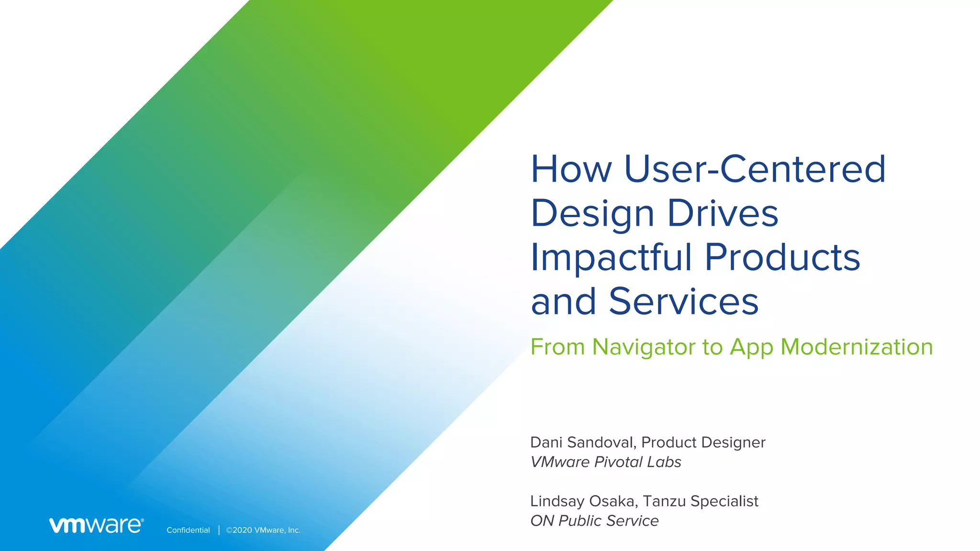Click the "VMware, Inc." copyright text
Image resolution: width=980 pixels, height=551 pixels.
coord(277,530)
